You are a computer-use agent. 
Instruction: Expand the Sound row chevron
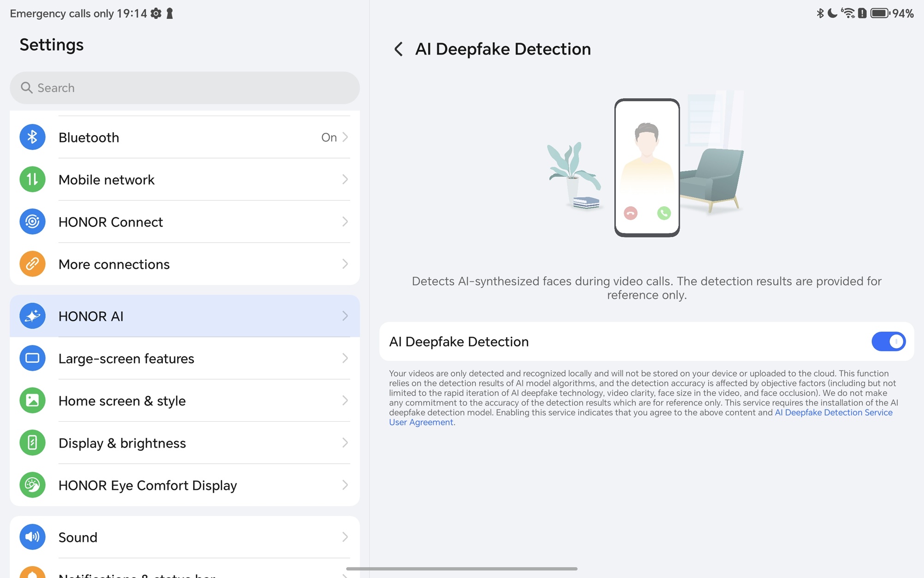coord(345,537)
